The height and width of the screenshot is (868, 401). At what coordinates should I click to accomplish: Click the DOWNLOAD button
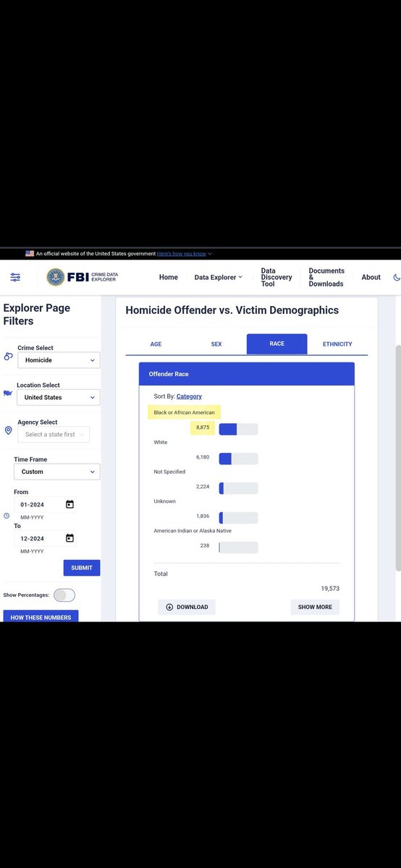(x=187, y=607)
